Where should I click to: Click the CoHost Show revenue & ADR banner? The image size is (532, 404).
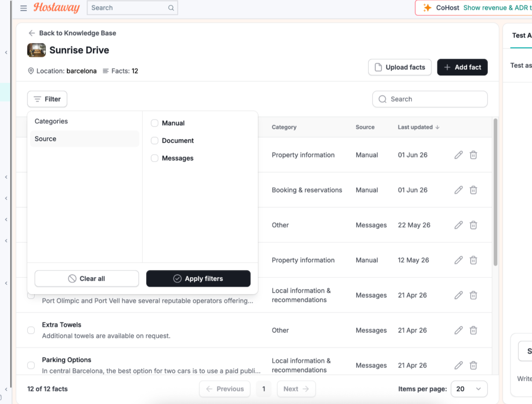point(474,8)
